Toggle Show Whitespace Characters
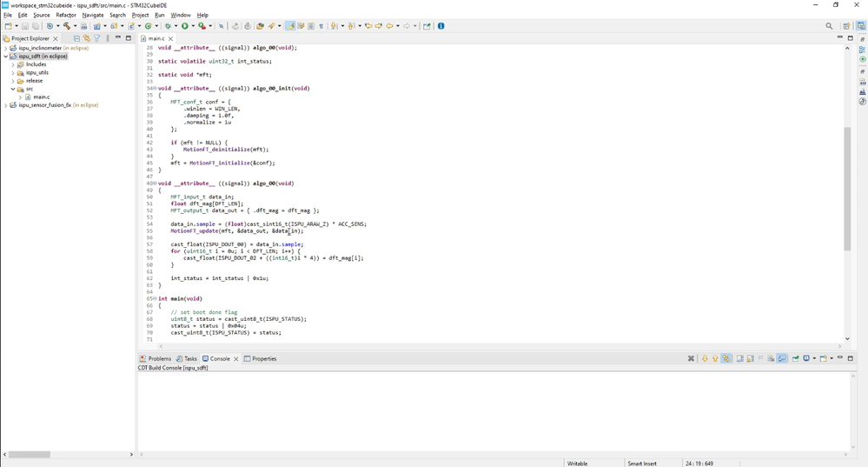The height and width of the screenshot is (467, 868). (x=321, y=26)
